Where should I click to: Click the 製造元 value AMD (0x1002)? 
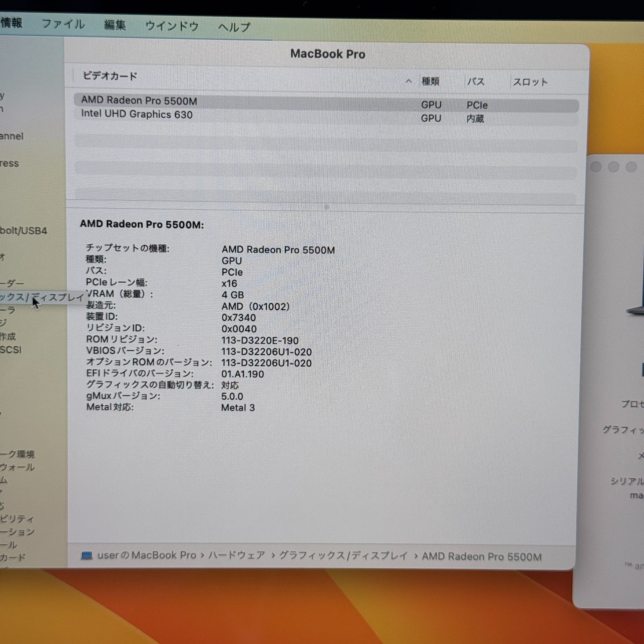256,306
